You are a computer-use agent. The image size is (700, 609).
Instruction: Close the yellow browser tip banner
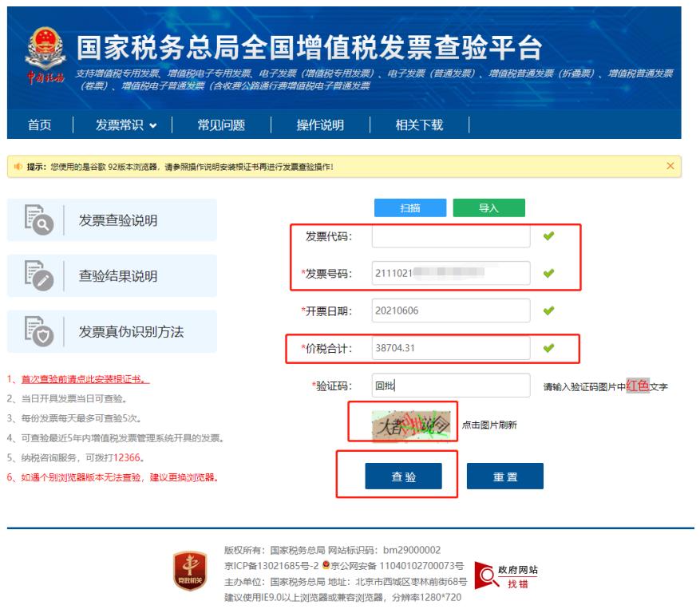click(670, 166)
